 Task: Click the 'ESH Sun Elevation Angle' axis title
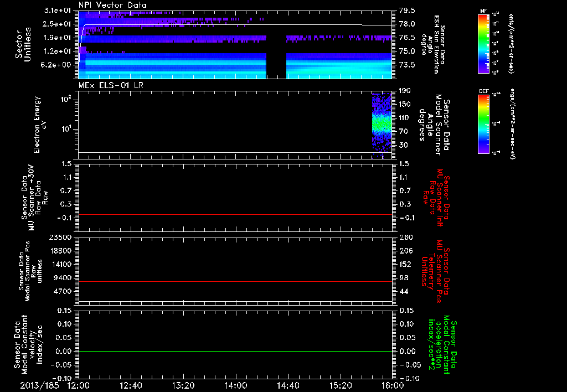[433, 44]
